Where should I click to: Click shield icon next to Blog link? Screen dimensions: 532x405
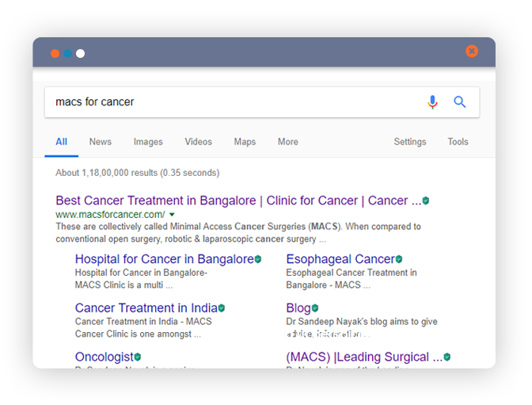pyautogui.click(x=315, y=308)
